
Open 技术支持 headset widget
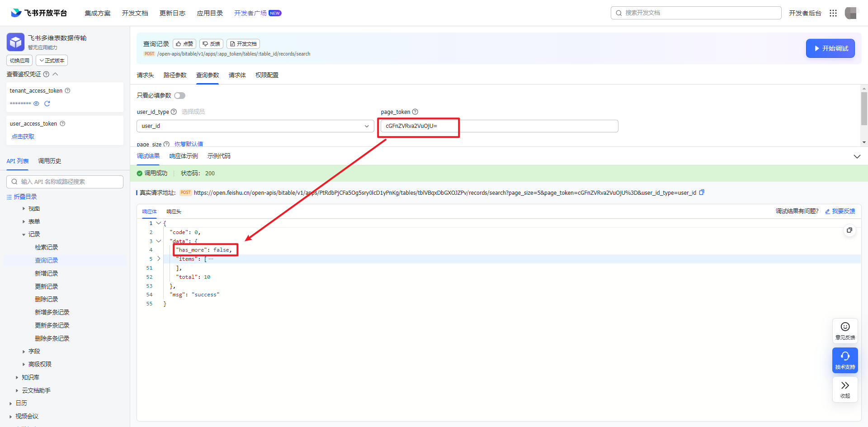tap(845, 360)
